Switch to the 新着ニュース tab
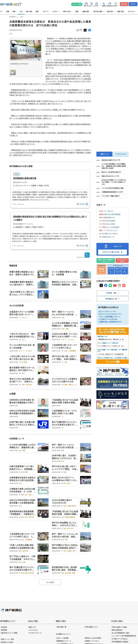This screenshot has width=138, height=644. pyautogui.click(x=104, y=154)
